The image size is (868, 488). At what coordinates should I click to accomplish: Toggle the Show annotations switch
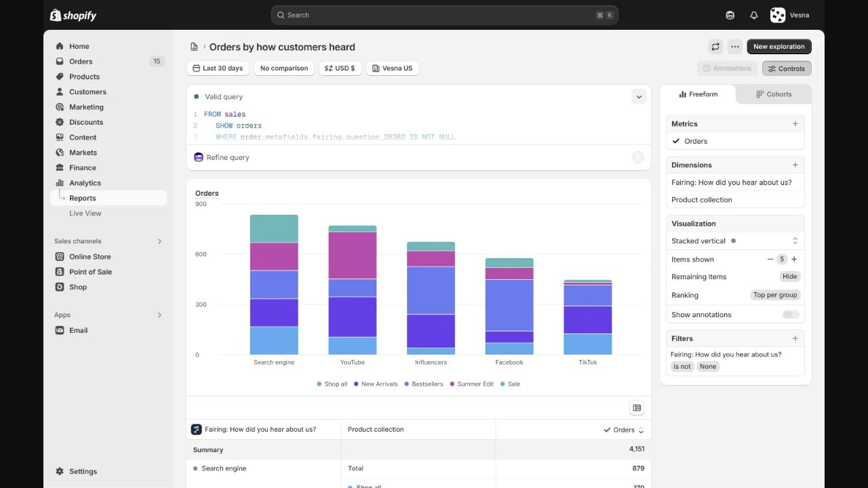tap(791, 314)
